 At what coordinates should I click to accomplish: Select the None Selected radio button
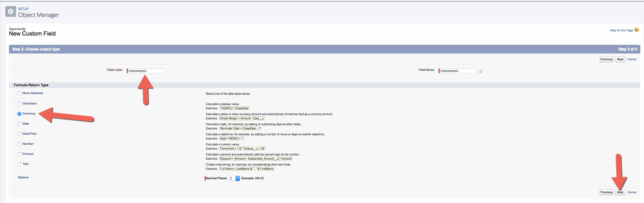point(19,94)
